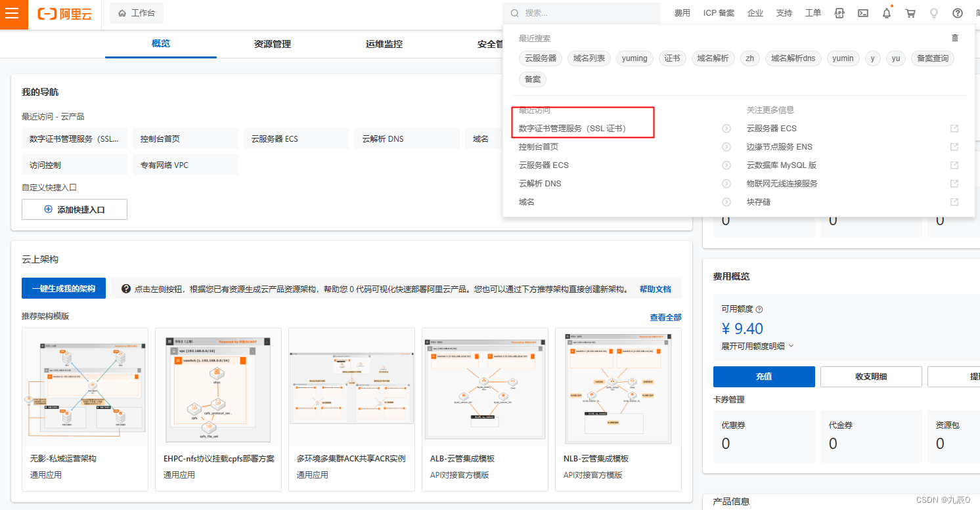Click 添加快捷入口 button
980x510 pixels.
point(74,209)
